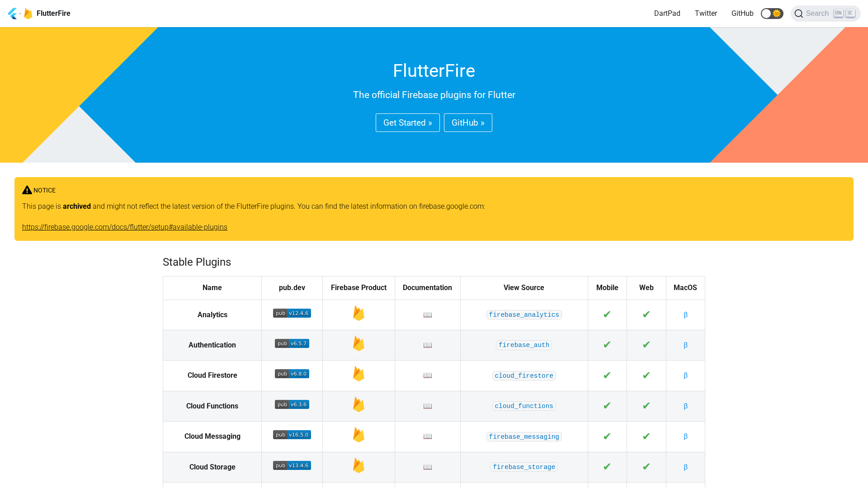This screenshot has width=868, height=488.
Task: Click the GitHub » hero button
Action: [x=468, y=123]
